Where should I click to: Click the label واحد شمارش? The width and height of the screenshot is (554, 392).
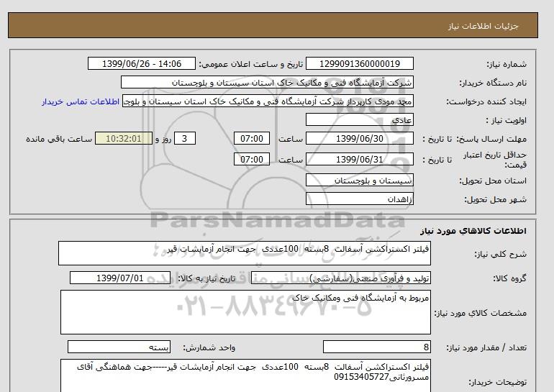[209, 348]
